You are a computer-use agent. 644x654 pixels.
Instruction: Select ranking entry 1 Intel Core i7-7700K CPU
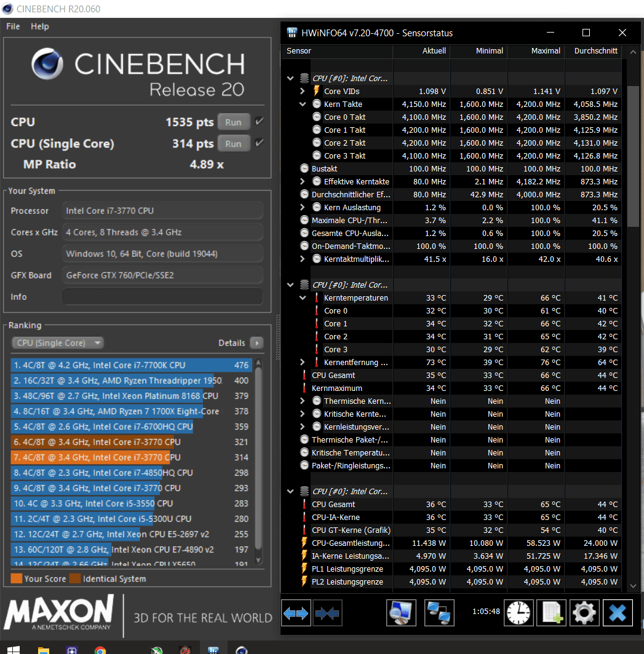[x=131, y=365]
